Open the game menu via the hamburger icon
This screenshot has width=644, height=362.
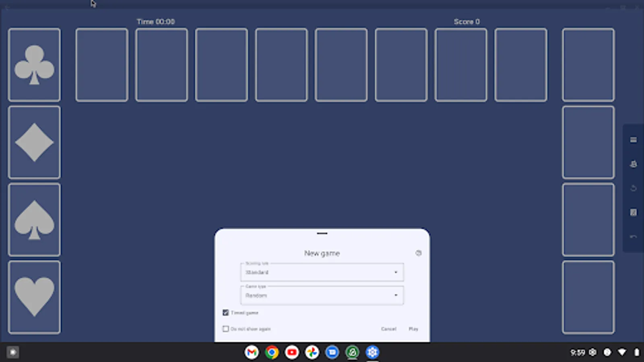[633, 139]
